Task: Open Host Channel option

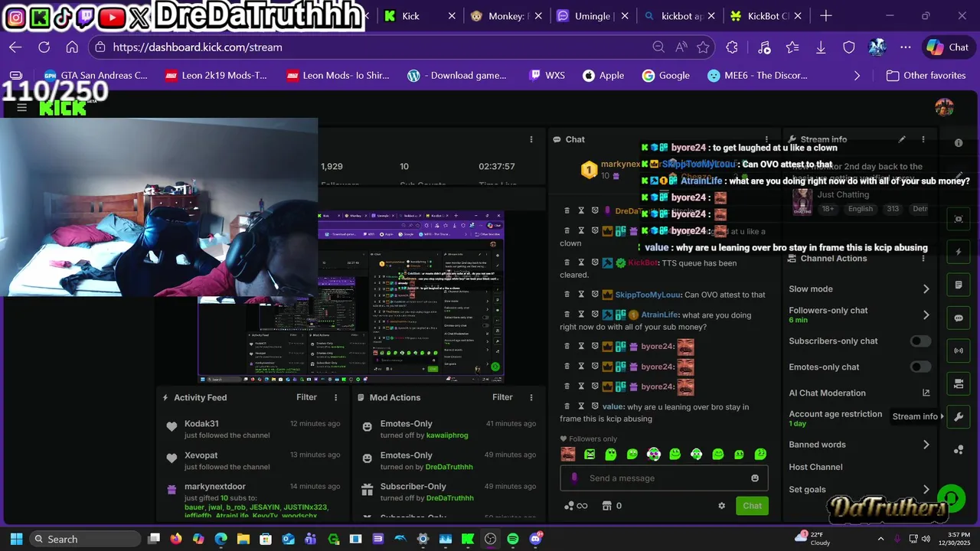Action: tap(815, 467)
